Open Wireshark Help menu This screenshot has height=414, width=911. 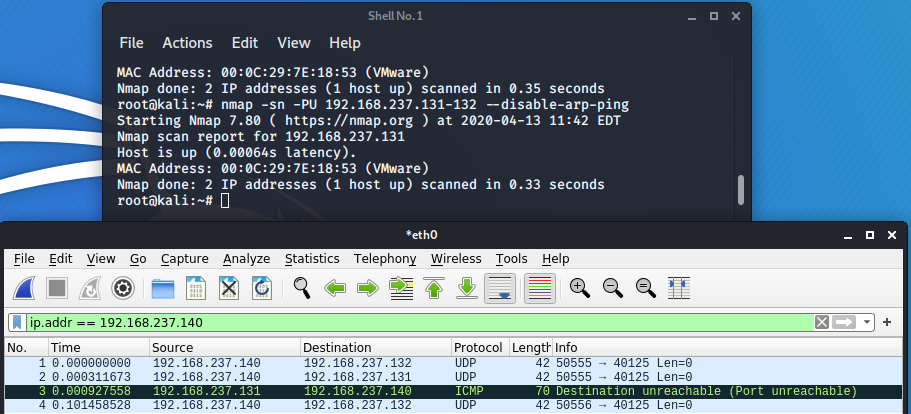[x=555, y=259]
